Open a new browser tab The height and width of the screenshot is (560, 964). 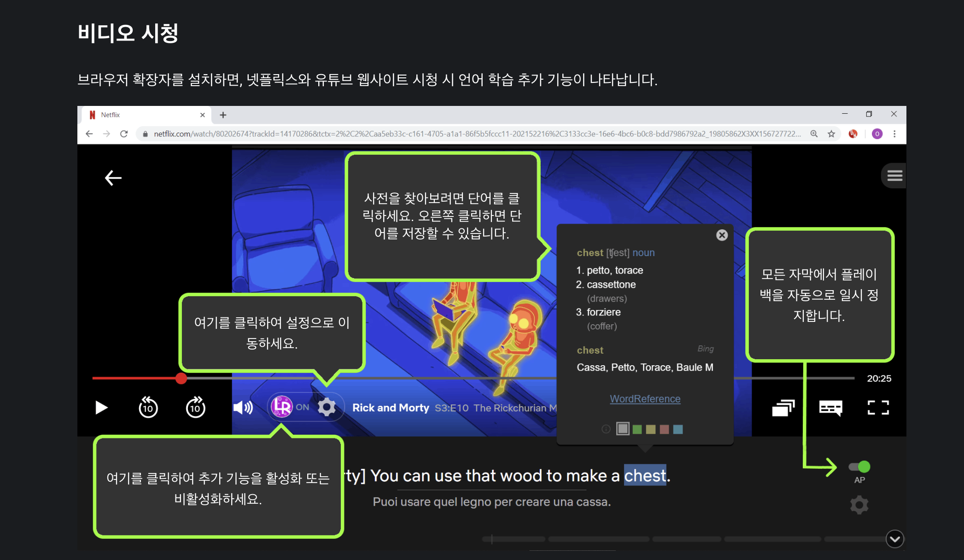tap(223, 115)
